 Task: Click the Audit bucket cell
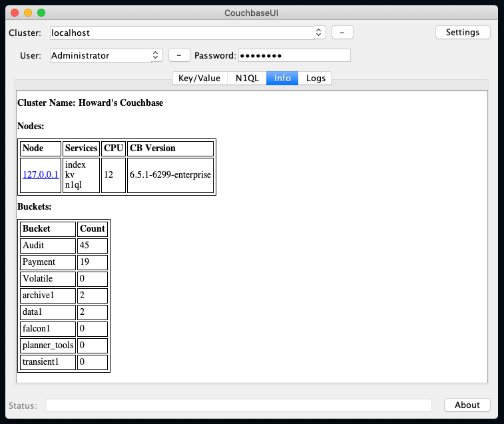point(48,245)
